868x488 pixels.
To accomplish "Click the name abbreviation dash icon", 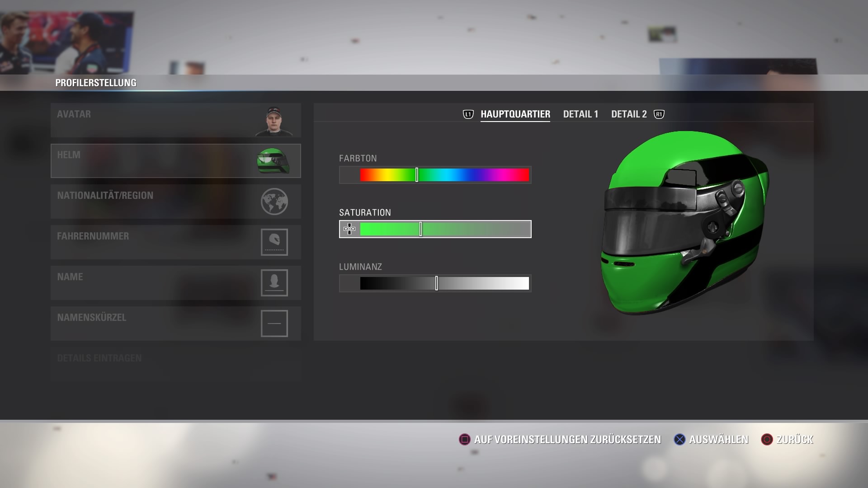I will click(x=274, y=324).
